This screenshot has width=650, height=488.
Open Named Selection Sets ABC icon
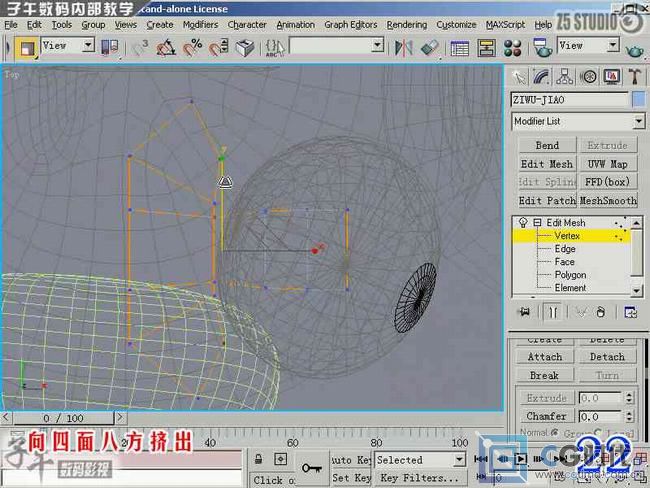(275, 48)
